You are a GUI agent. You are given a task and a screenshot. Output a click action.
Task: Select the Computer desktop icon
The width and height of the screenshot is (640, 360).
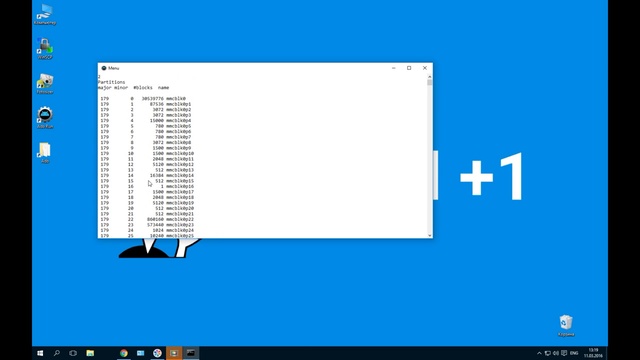click(x=45, y=14)
